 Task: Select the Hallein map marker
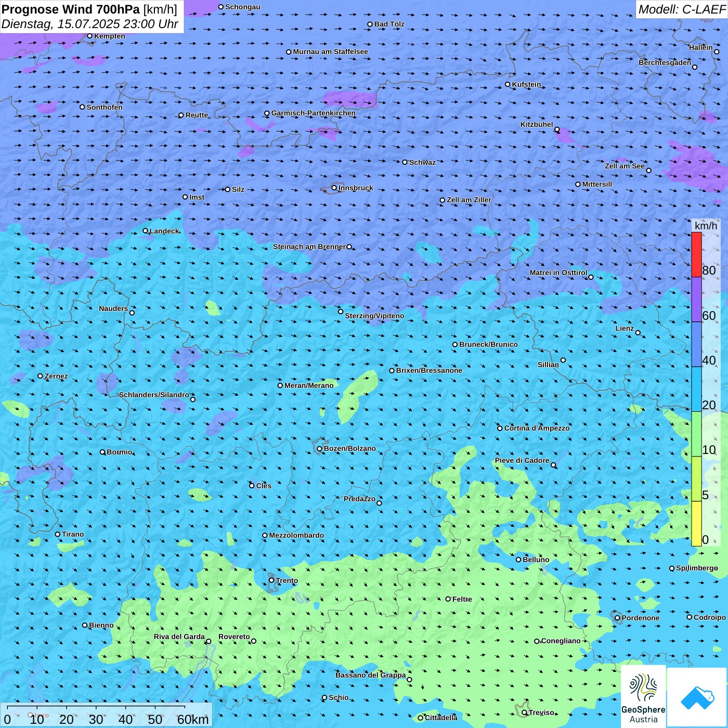coord(717,51)
